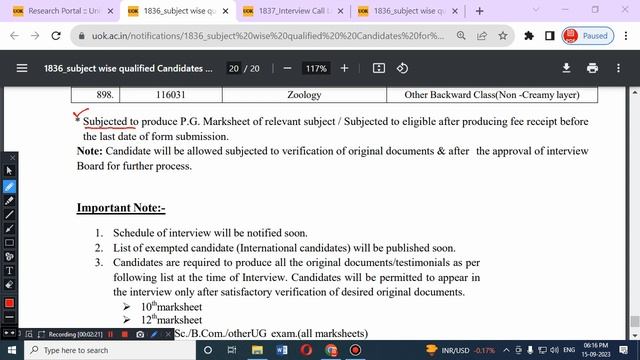Image resolution: width=640 pixels, height=360 pixels.
Task: Open the PDF sidebar hamburger menu
Action: (22, 68)
